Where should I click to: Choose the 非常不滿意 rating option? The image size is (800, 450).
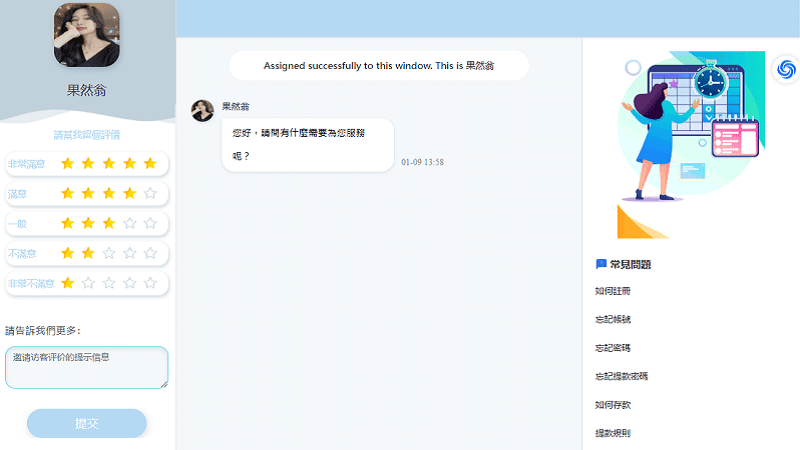click(x=30, y=283)
